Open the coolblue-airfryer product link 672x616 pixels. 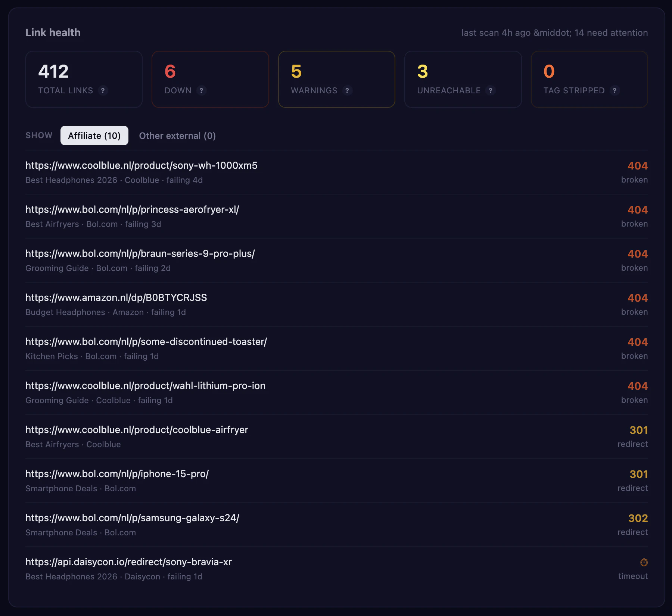pos(137,430)
